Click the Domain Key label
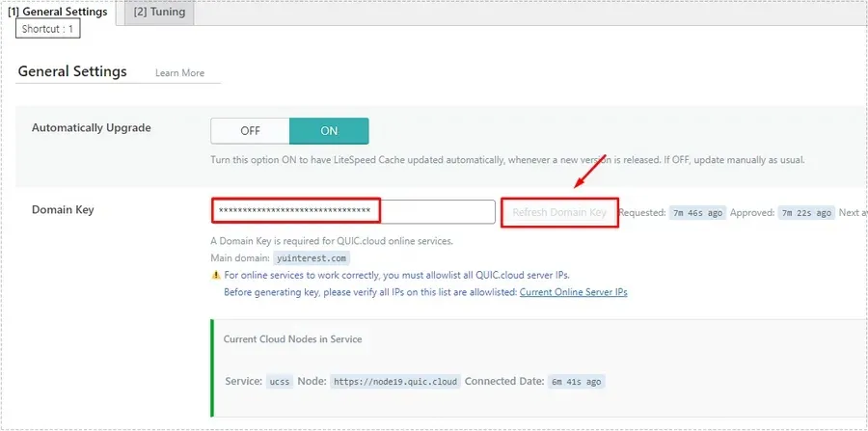This screenshot has width=868, height=431. 63,210
